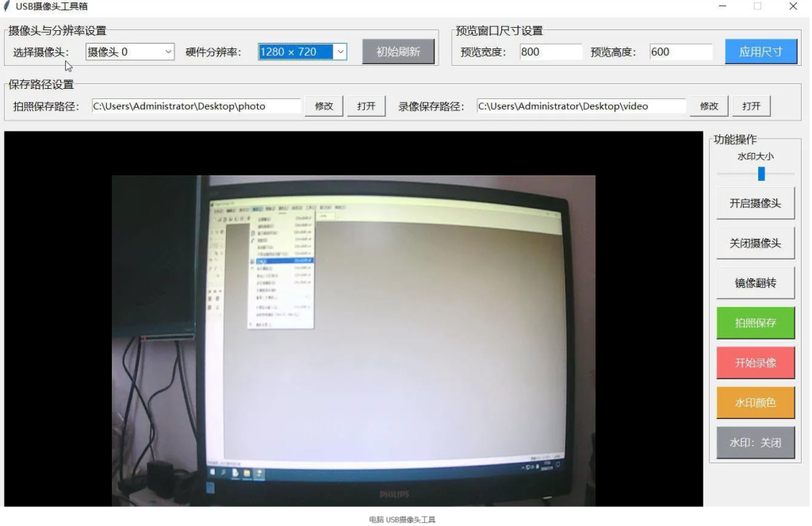
Task: Minimize the USB camera toolbox window
Action: [x=722, y=6]
